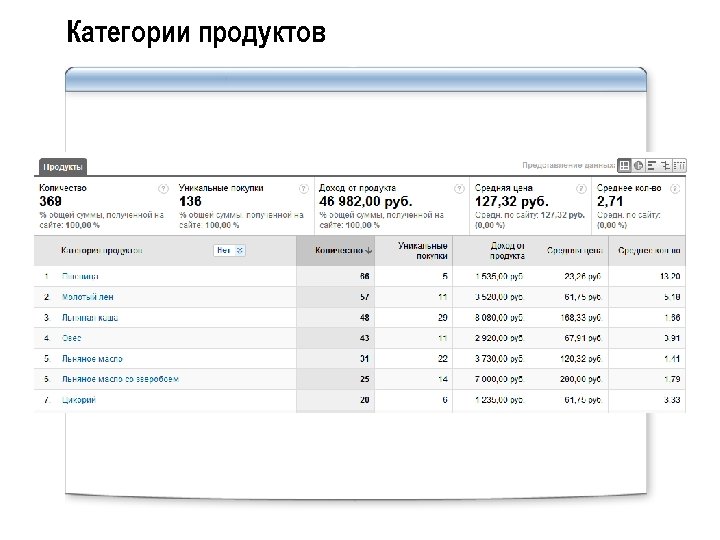
Task: Click the quantity cell showing 57
Action: coord(365,297)
